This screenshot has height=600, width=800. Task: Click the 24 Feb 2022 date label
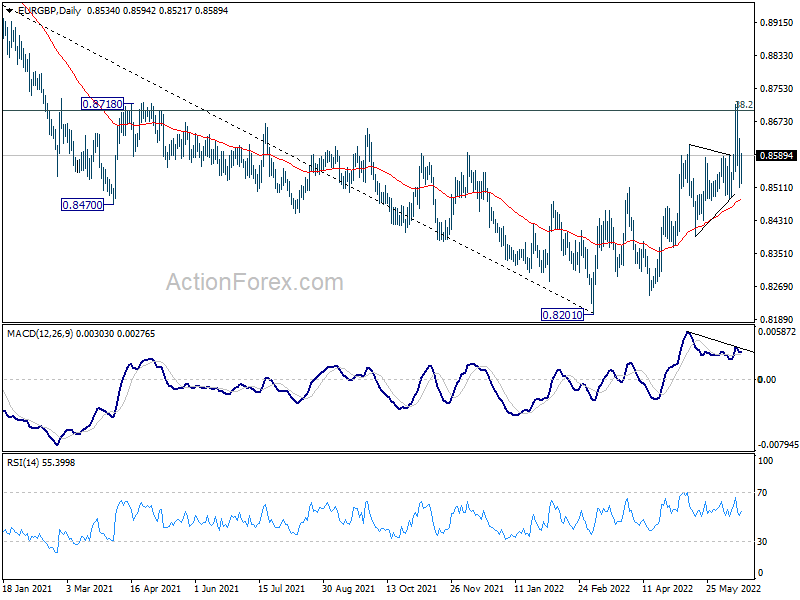point(604,589)
